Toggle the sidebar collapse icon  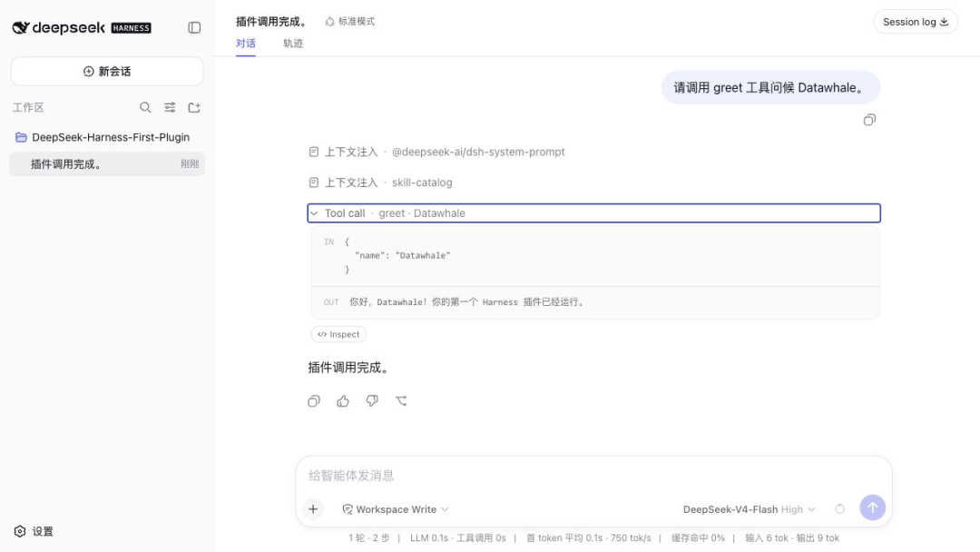194,27
